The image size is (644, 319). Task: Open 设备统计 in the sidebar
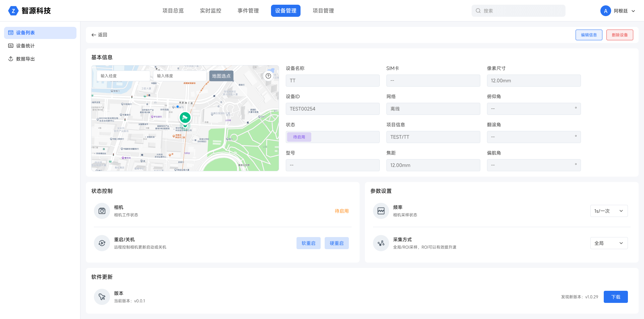tap(25, 46)
